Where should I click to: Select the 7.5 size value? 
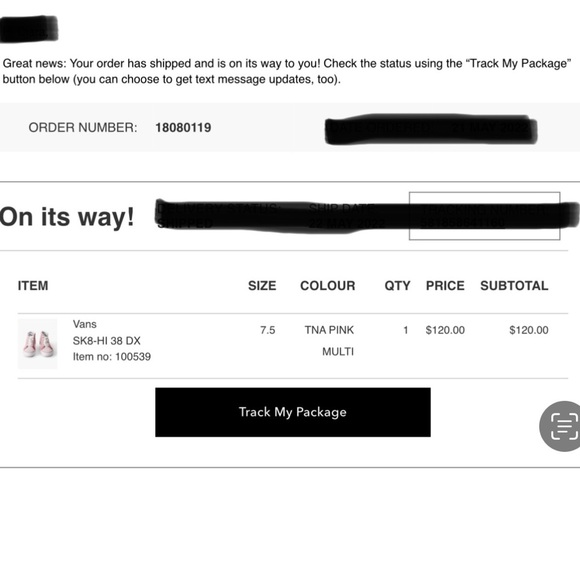click(267, 330)
